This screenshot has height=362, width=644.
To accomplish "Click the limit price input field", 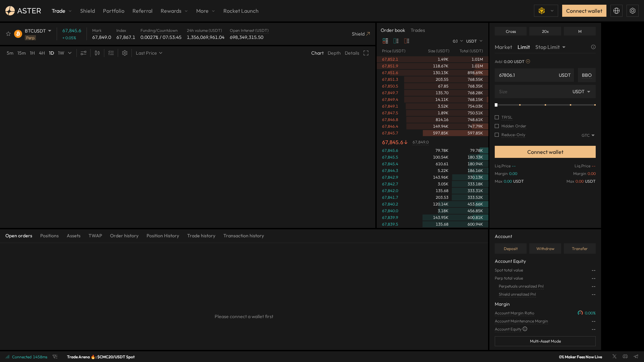I will [534, 75].
